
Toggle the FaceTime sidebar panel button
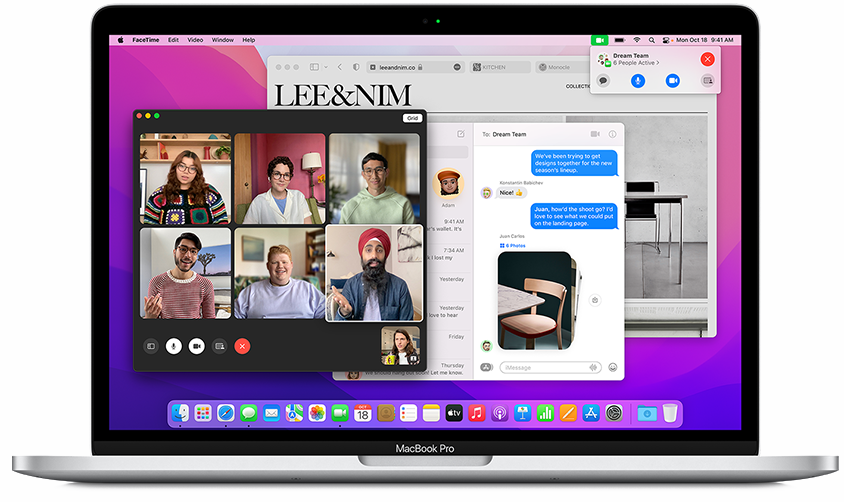pyautogui.click(x=151, y=346)
